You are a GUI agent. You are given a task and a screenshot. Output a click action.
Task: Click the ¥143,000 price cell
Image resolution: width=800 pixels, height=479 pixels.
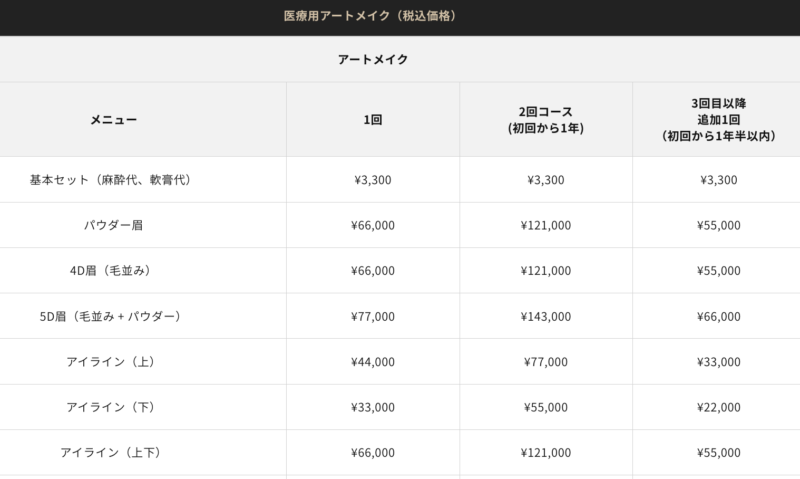[546, 316]
